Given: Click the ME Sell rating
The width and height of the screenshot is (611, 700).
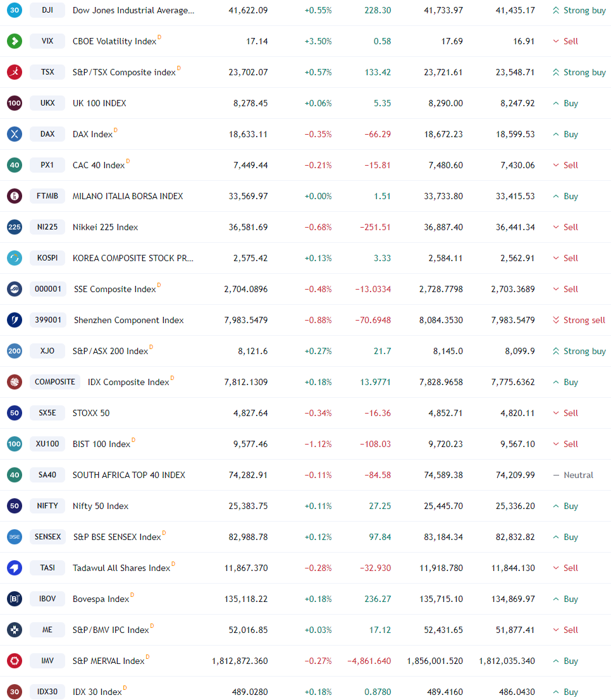Looking at the screenshot, I should pos(565,630).
